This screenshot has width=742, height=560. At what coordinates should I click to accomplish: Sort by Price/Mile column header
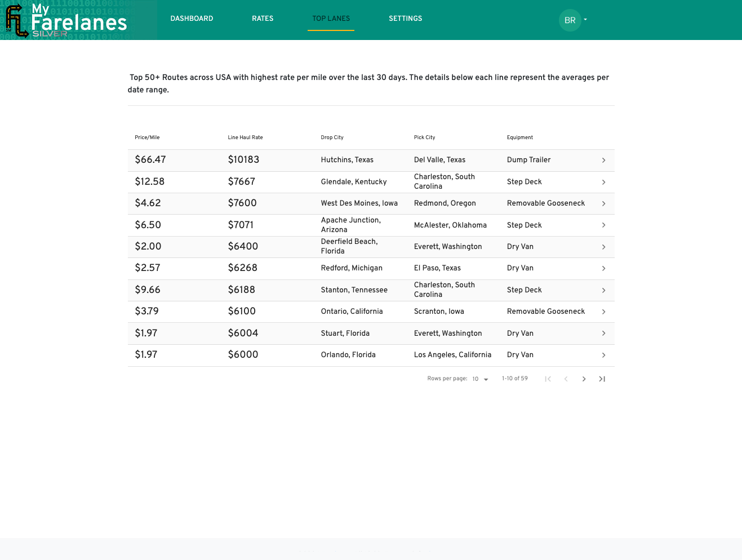pos(147,137)
